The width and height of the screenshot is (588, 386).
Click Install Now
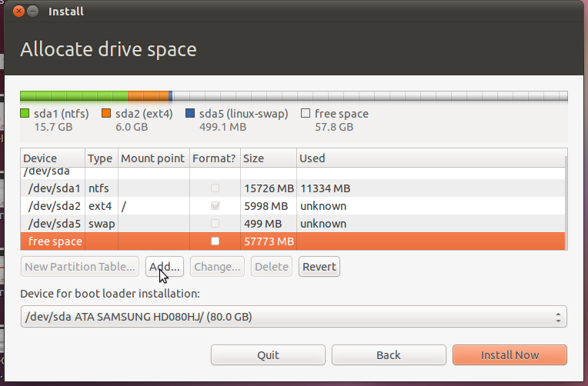[509, 355]
